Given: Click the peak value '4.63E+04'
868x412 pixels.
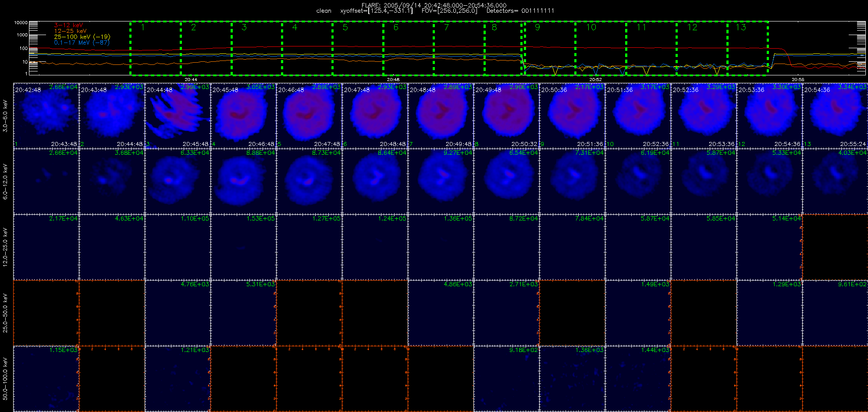Looking at the screenshot, I should [129, 218].
